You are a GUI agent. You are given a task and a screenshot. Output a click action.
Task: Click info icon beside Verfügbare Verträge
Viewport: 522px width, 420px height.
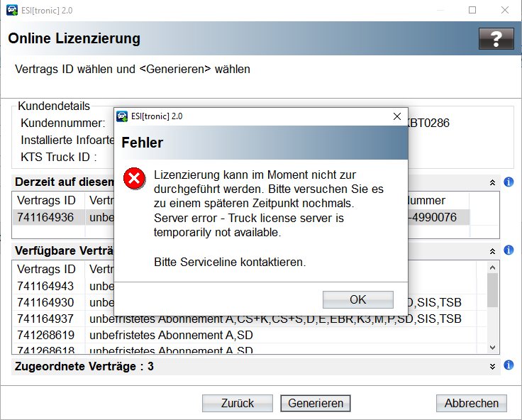(x=509, y=251)
